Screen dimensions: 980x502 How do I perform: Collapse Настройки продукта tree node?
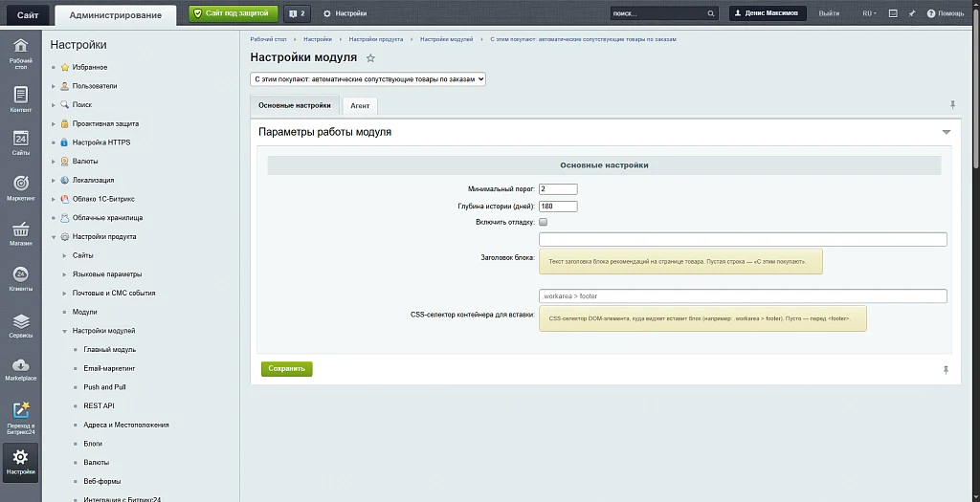click(54, 237)
